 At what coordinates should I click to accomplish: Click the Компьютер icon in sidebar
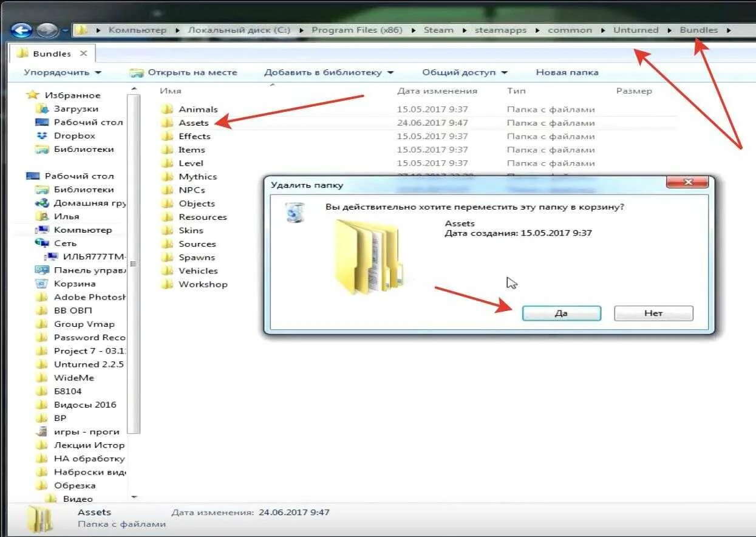pos(42,230)
